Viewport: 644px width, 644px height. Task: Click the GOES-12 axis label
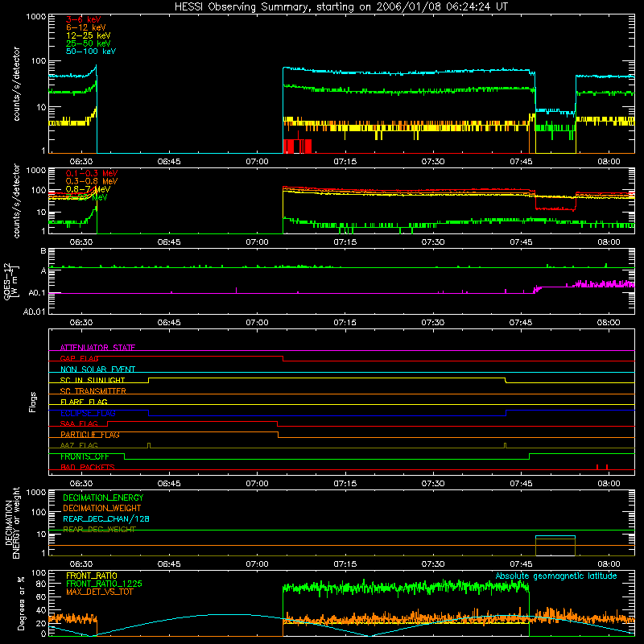pyautogui.click(x=7, y=282)
